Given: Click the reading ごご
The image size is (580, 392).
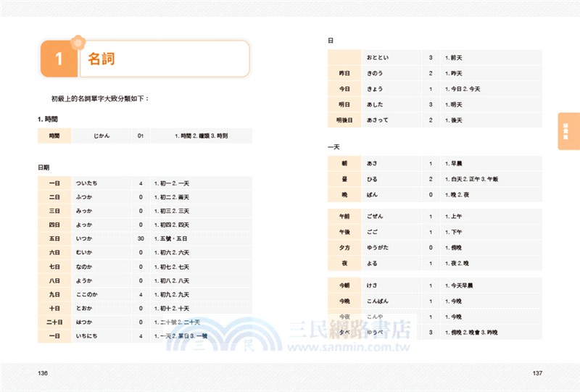Looking at the screenshot, I should 372,232.
